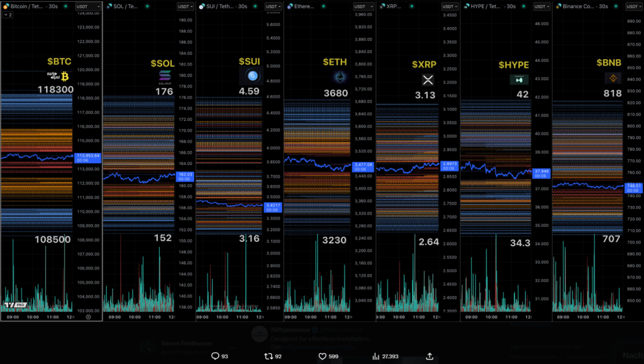The image size is (644, 364).
Task: Open the USDT currency dropdown on the HYPE chart
Action: [541, 6]
